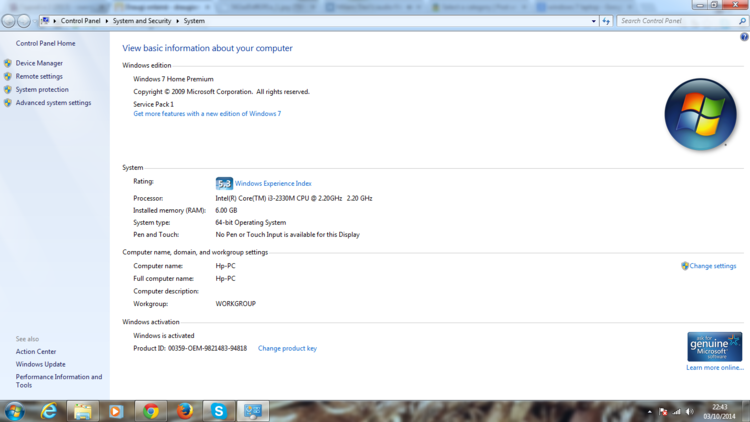Click the network signal tray icon
750x422 pixels.
[x=676, y=411]
